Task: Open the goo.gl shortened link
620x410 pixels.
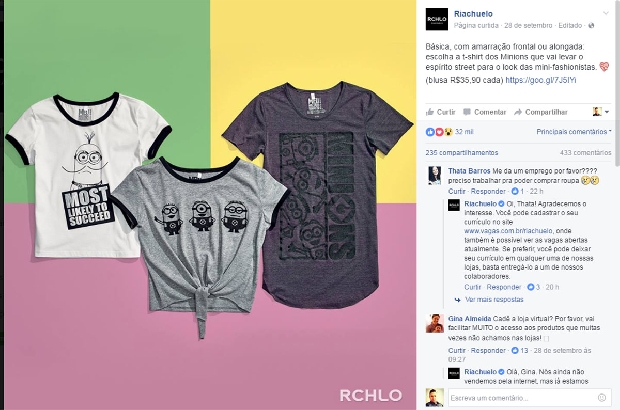Action: (x=541, y=80)
